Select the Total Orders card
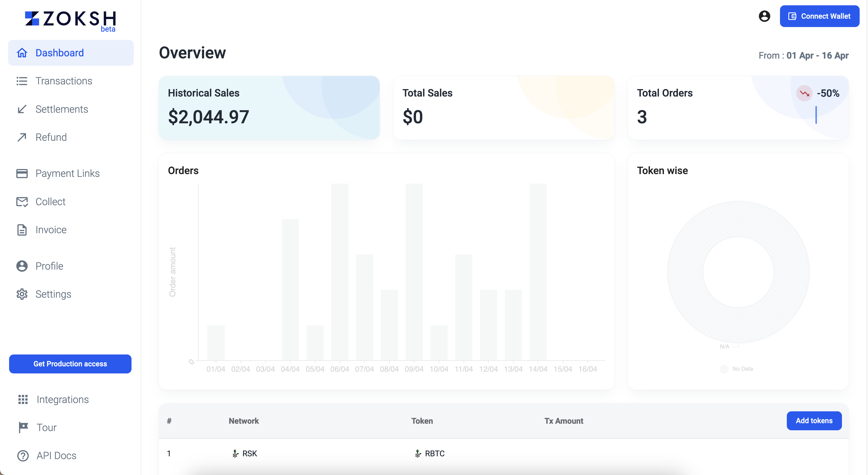 click(x=738, y=108)
